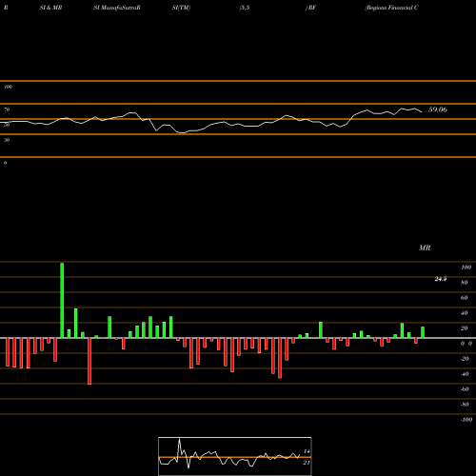Click the Regions Financial title text
The height and width of the screenshot is (476, 476).
coord(391,8)
